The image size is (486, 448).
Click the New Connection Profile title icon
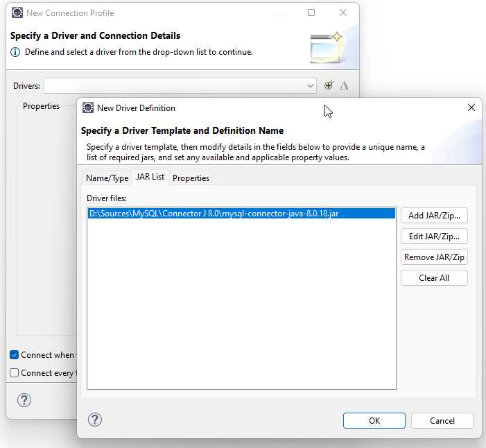[x=17, y=12]
